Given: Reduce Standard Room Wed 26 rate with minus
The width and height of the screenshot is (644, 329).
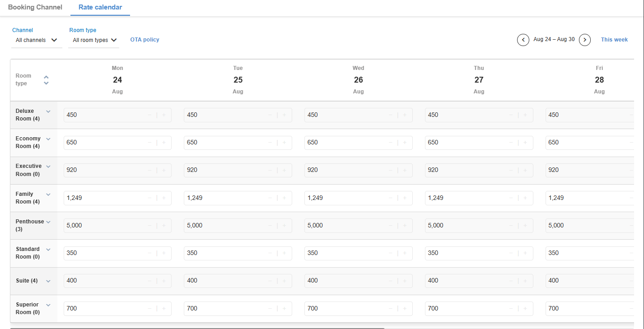Looking at the screenshot, I should click(391, 253).
